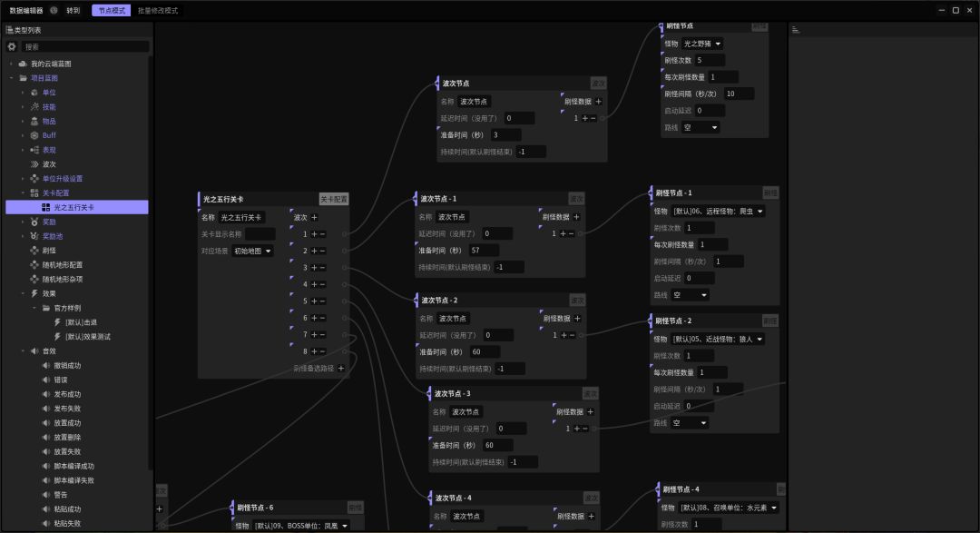Open 路线 dropdown in 刷怪节点 - 2
Screen dimensions: 980x533
pyautogui.click(x=690, y=423)
